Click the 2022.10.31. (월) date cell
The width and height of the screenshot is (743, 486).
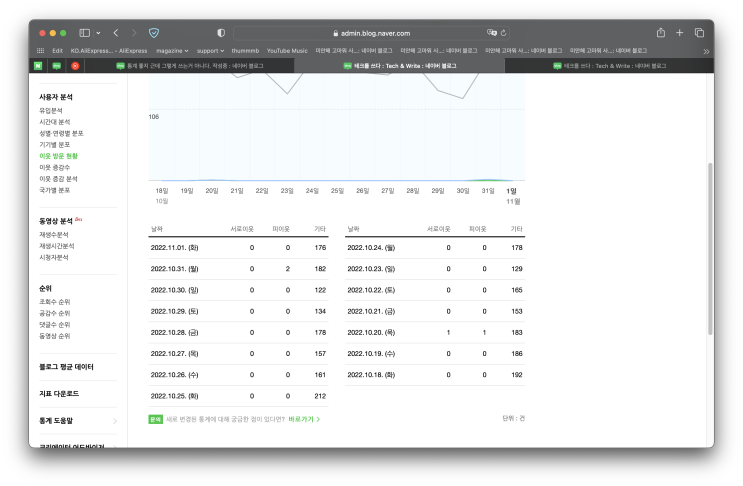coord(174,269)
